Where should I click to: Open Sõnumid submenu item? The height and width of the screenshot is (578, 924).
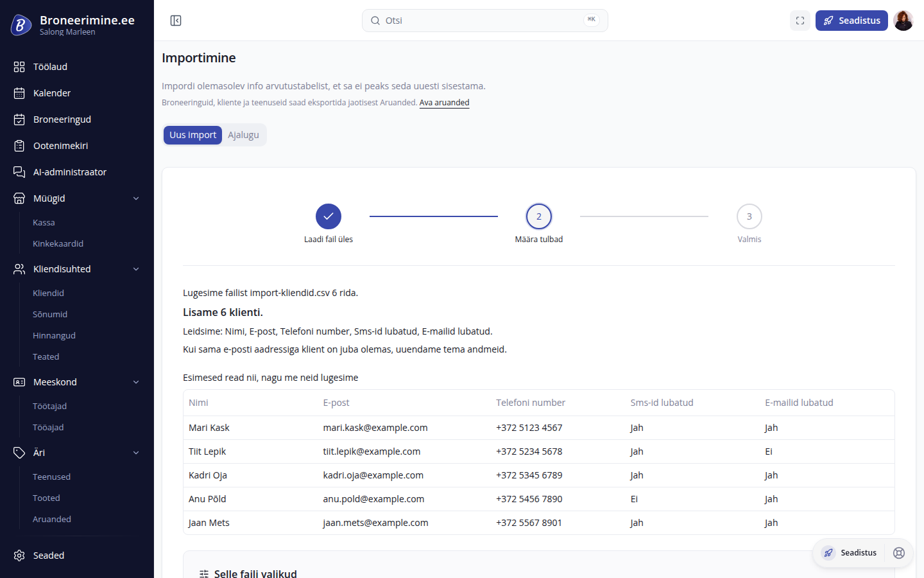50,315
